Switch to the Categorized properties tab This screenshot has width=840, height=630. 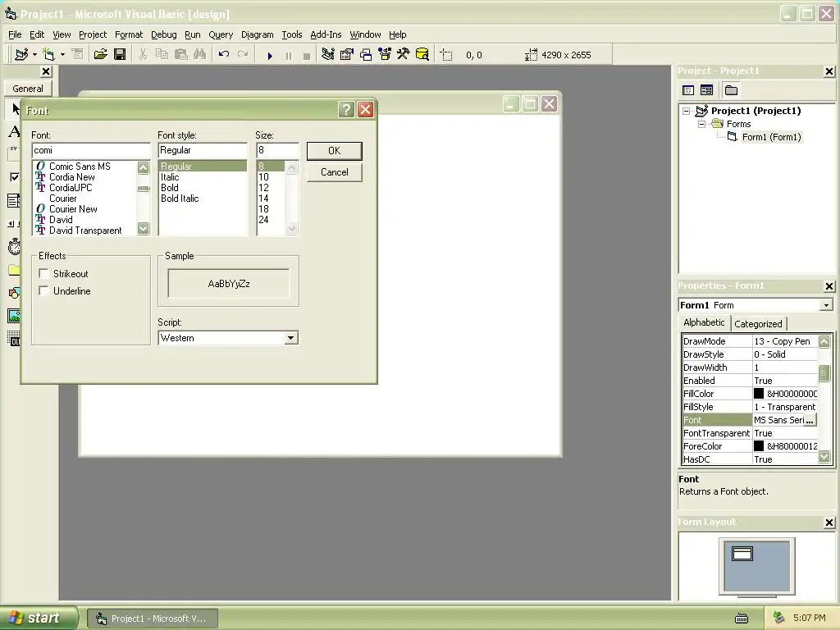[x=758, y=323]
